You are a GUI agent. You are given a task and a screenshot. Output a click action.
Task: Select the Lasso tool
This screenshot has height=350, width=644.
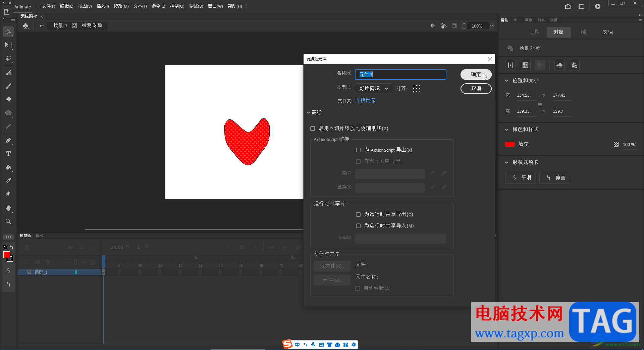(x=8, y=58)
